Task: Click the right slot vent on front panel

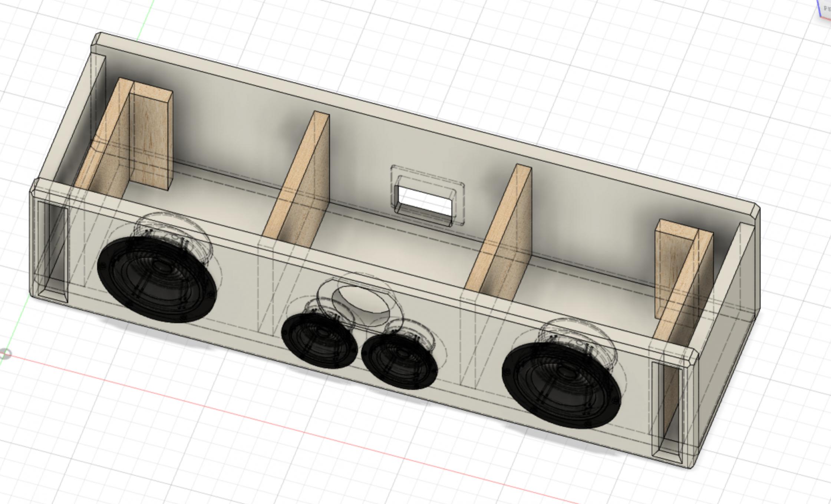Action: [667, 412]
